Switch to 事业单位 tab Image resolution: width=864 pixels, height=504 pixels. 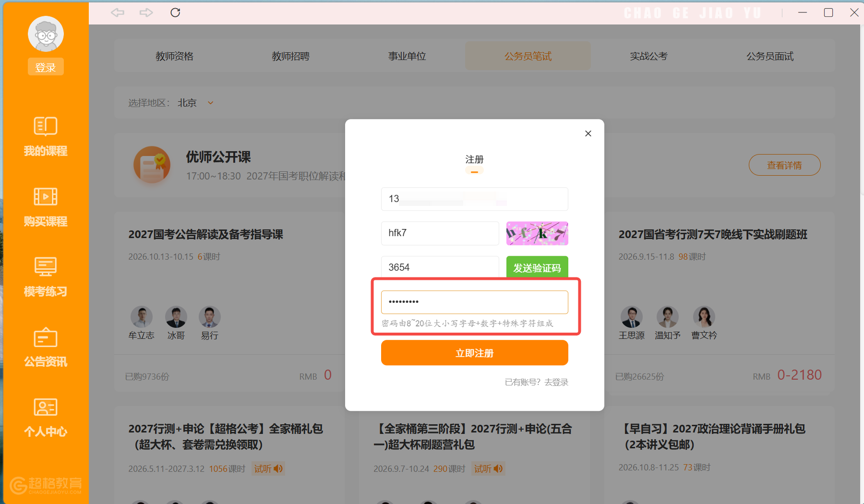(407, 56)
